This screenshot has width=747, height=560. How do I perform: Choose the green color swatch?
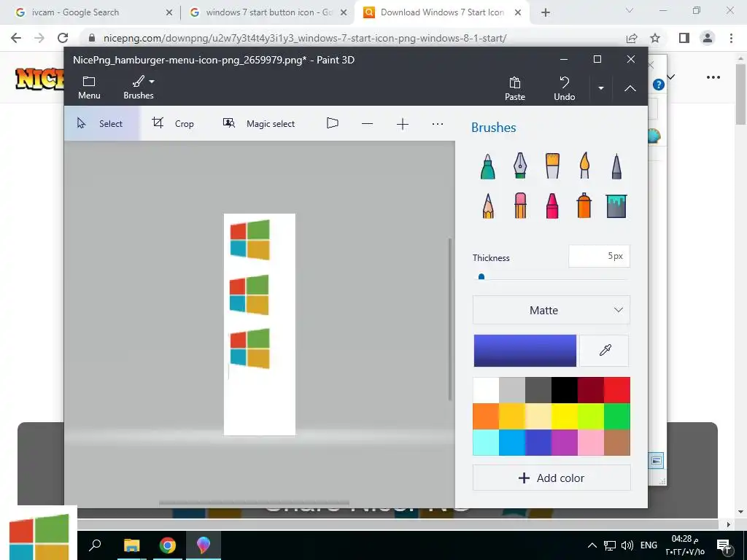point(617,416)
